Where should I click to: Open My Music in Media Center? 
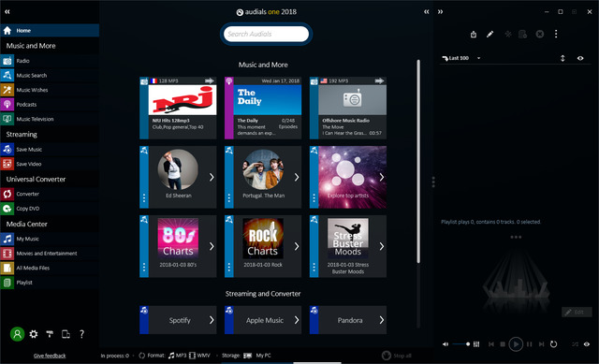pyautogui.click(x=50, y=239)
